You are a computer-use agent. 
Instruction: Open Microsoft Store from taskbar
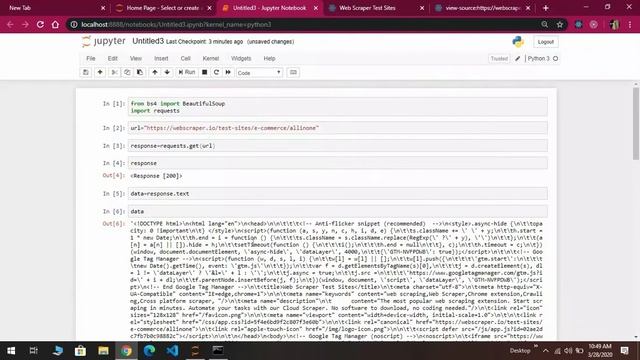click(x=80, y=351)
